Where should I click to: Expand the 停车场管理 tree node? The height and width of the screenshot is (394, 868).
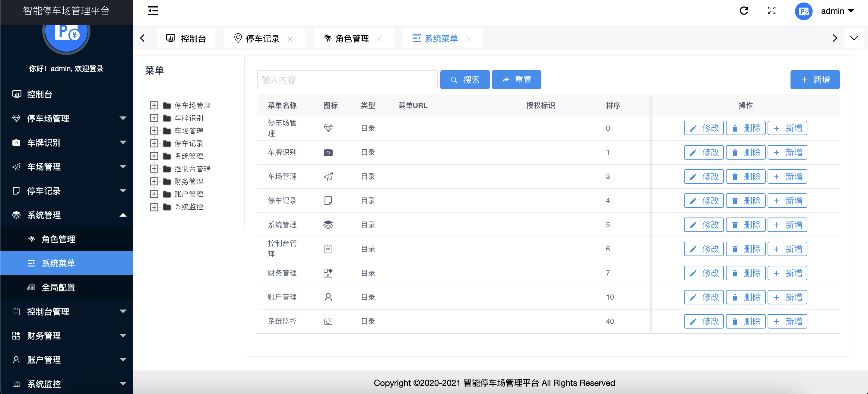pyautogui.click(x=154, y=105)
